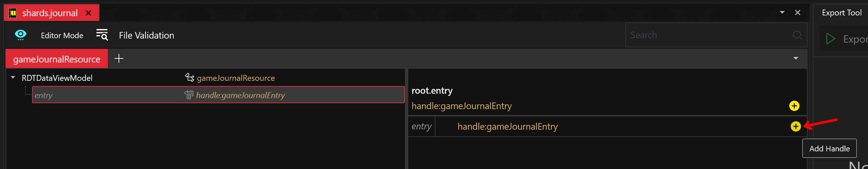Open the document tab list dropdown arrow
The image size is (868, 169).
pyautogui.click(x=782, y=12)
